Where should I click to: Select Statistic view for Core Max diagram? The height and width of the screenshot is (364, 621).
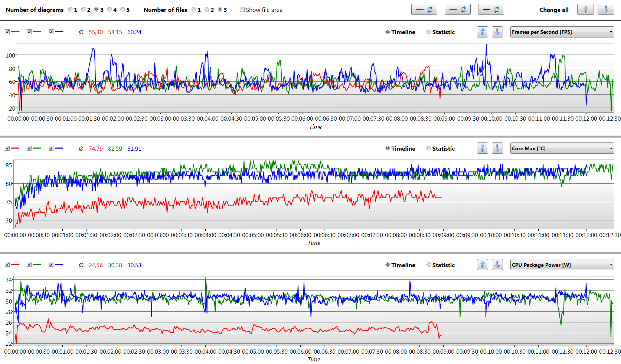click(429, 148)
